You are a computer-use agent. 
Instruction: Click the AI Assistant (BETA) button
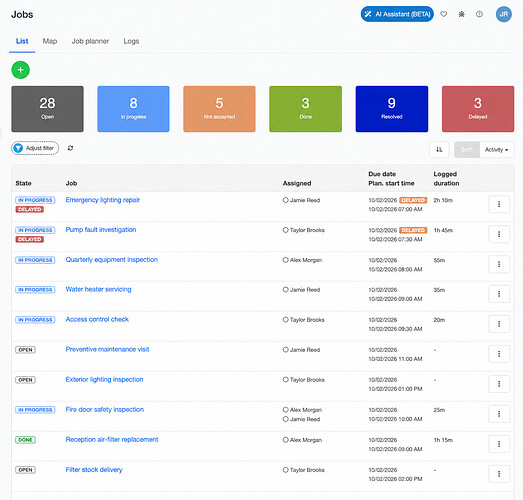[397, 14]
